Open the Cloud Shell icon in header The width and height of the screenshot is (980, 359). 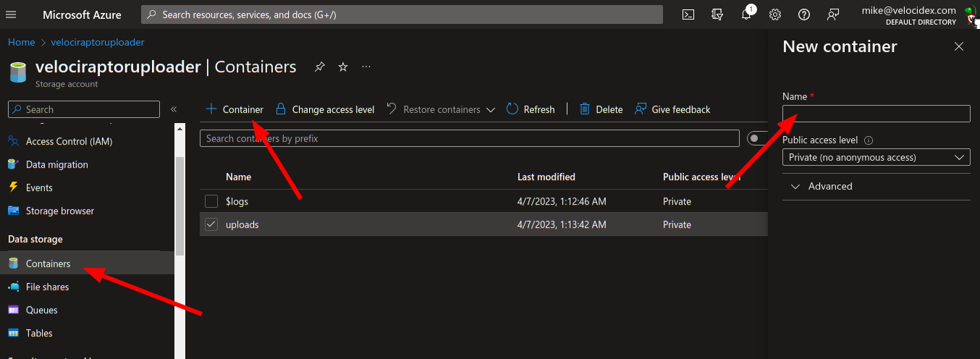coord(689,14)
